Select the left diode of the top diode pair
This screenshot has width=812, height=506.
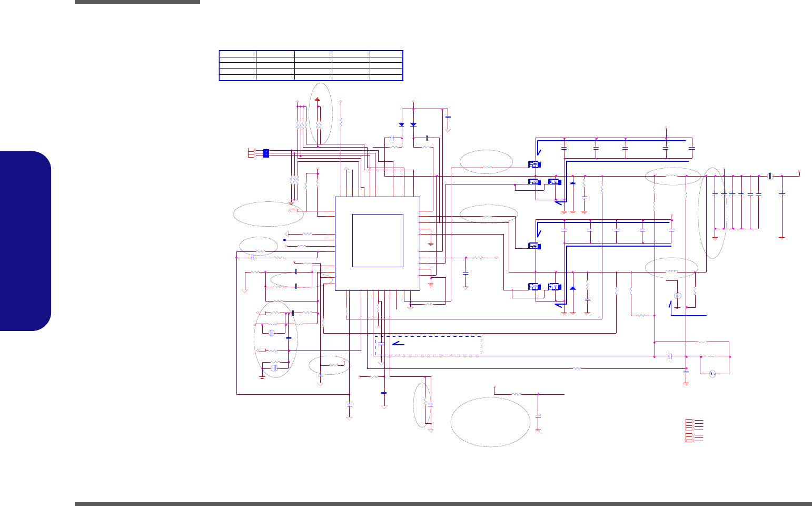click(x=401, y=125)
